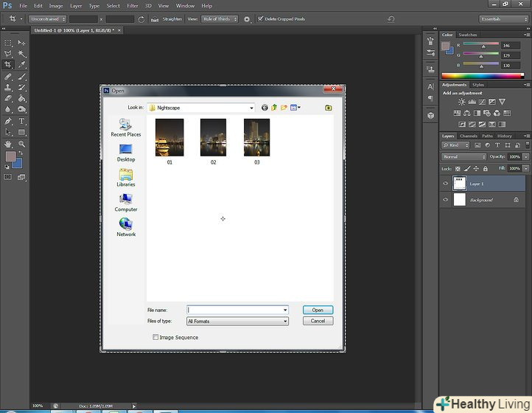
Task: Open the Desktop location in the dialog sidebar
Action: 126,152
